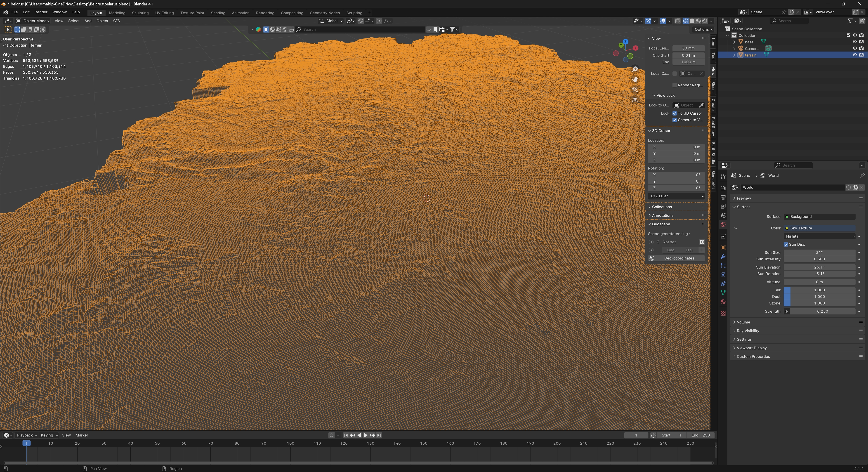Viewport: 868px width, 472px height.
Task: Switch to orthographic grid view icon
Action: 635,100
